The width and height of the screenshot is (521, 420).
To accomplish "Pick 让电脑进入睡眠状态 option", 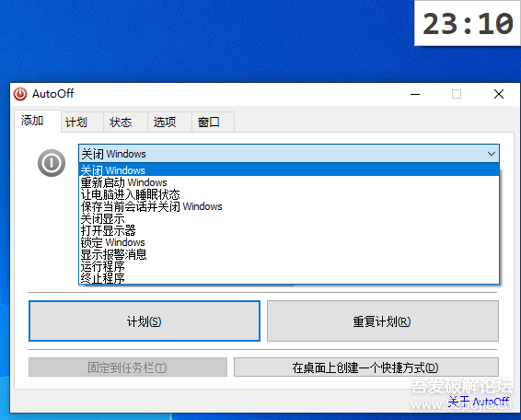I will (289, 194).
